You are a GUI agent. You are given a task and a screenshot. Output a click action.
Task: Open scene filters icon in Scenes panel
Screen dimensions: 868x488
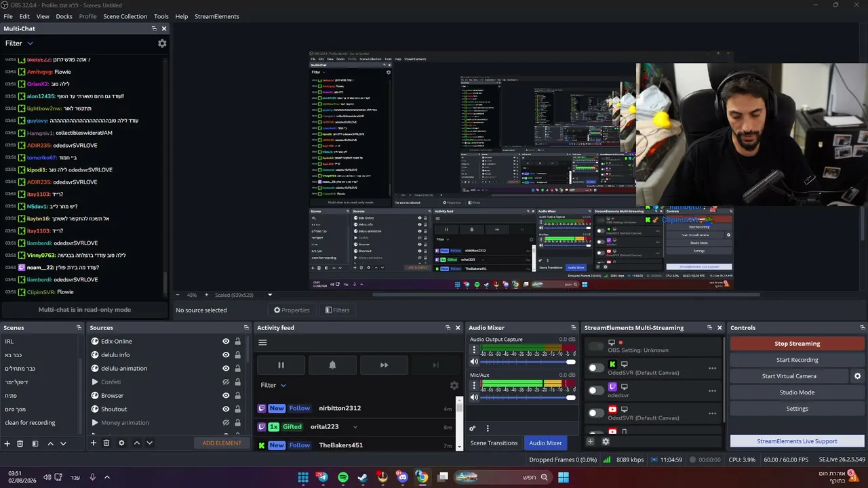pos(35,443)
